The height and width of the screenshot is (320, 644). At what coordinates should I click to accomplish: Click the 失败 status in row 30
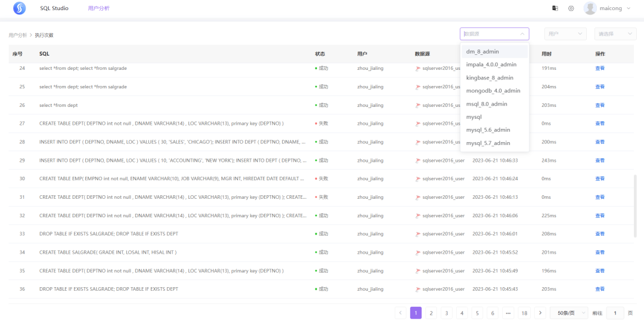point(321,179)
